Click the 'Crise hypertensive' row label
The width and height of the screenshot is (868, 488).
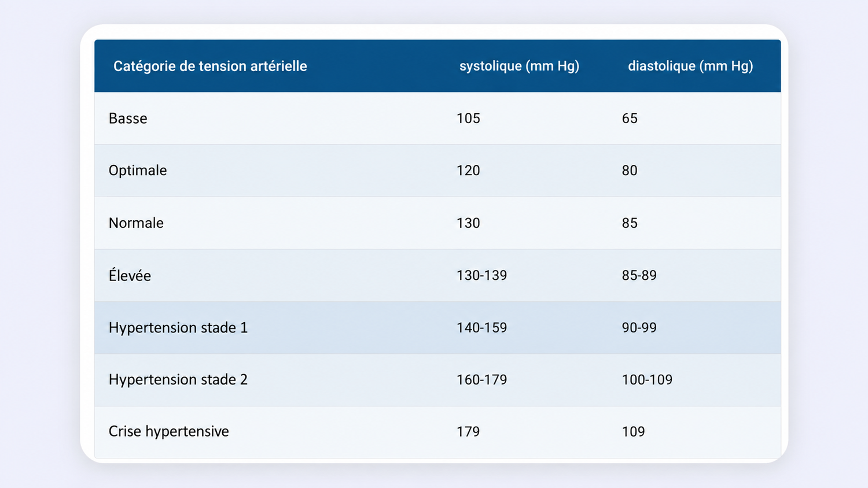coord(169,432)
